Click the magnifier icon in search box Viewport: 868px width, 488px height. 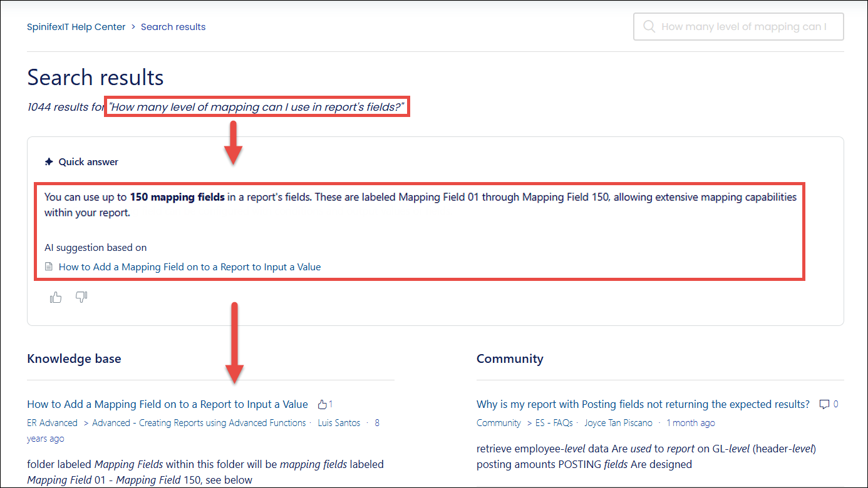tap(649, 27)
